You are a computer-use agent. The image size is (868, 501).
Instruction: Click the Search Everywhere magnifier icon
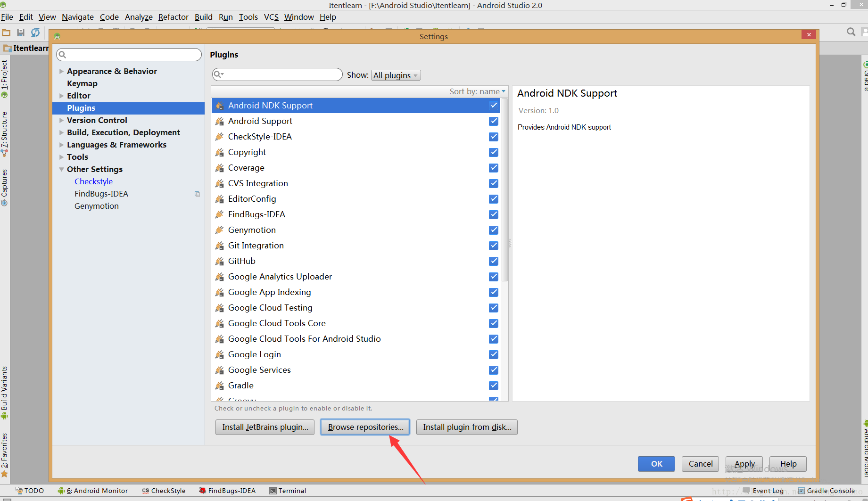point(851,32)
